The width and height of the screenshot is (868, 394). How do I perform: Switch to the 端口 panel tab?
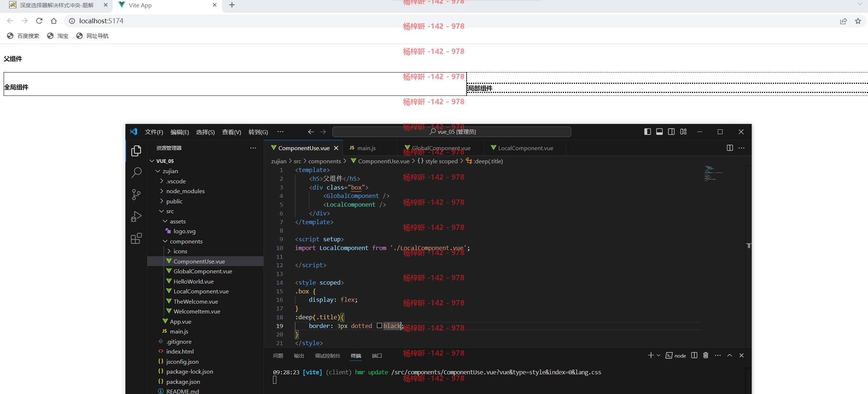click(377, 356)
